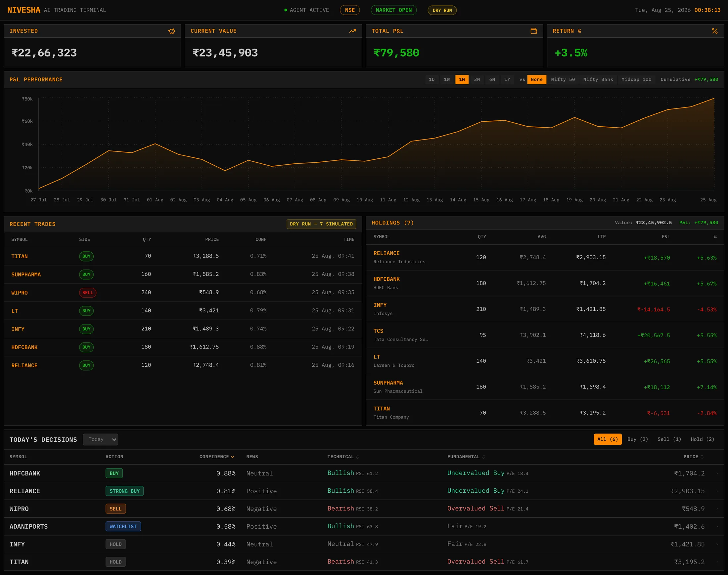Click Cumulative +₹79,580 label
728x575 pixels.
click(x=689, y=79)
